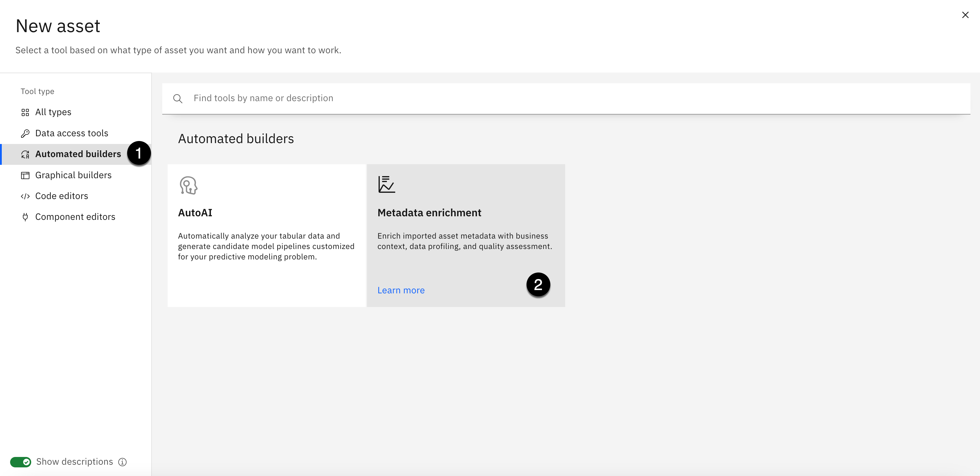Click the Code editors brackets icon
This screenshot has height=476, width=980.
(25, 196)
